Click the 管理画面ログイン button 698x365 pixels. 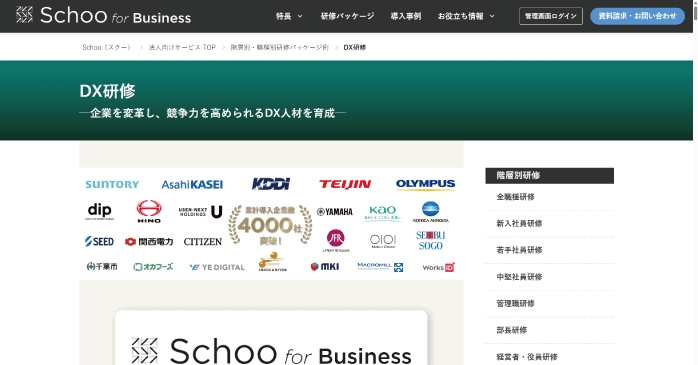pyautogui.click(x=551, y=16)
